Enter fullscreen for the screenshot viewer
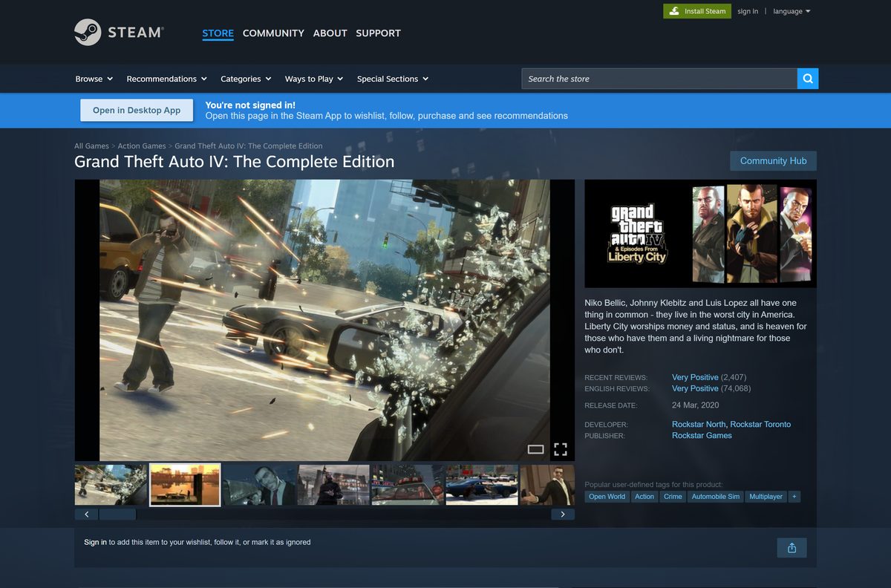Screen dimensions: 891x588 tap(561, 449)
